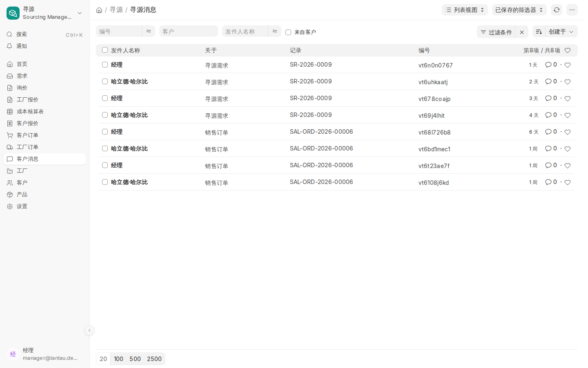
Task: Go to 工厂报价 in the sidebar
Action: 45,100
